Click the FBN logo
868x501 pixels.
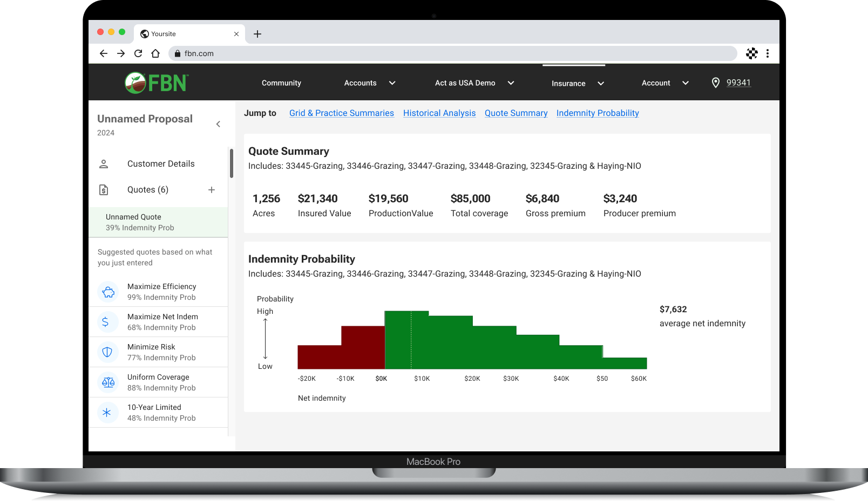(x=157, y=83)
